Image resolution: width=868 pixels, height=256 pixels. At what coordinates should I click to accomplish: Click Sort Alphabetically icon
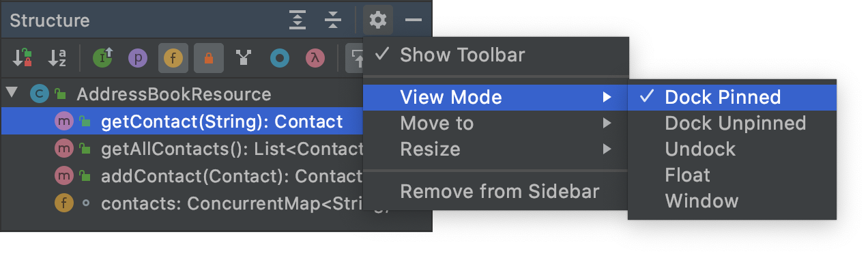pyautogui.click(x=57, y=58)
